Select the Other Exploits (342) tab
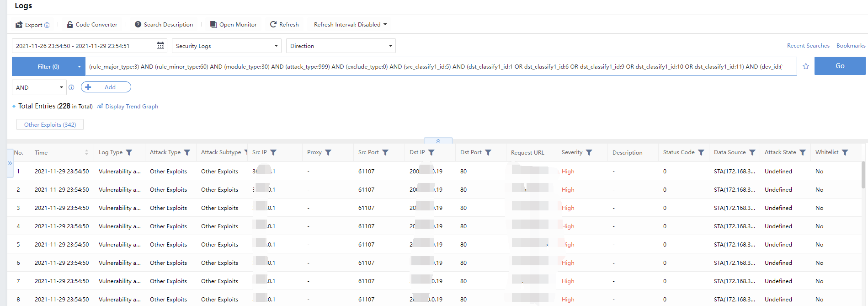 (x=50, y=125)
